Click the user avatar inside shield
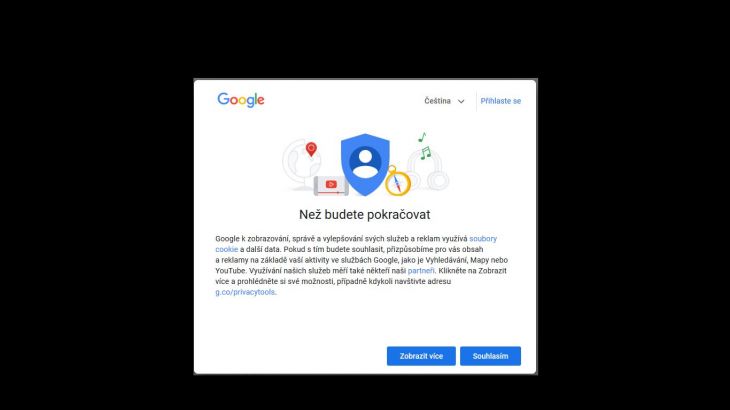 (x=365, y=163)
